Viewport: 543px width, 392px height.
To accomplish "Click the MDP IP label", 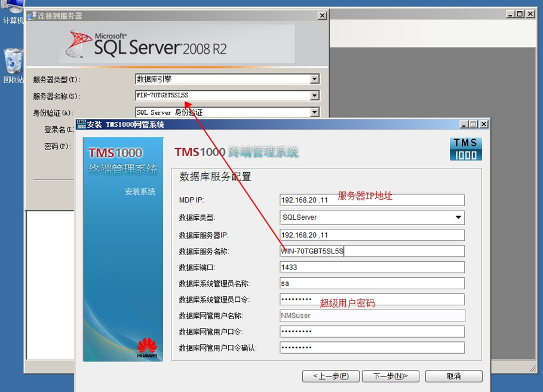I will pyautogui.click(x=192, y=200).
